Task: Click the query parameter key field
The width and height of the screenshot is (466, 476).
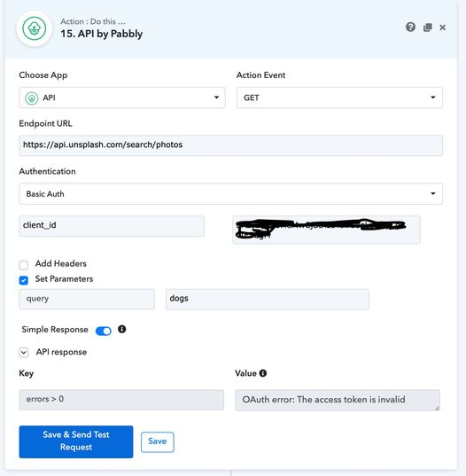Action: (x=87, y=299)
